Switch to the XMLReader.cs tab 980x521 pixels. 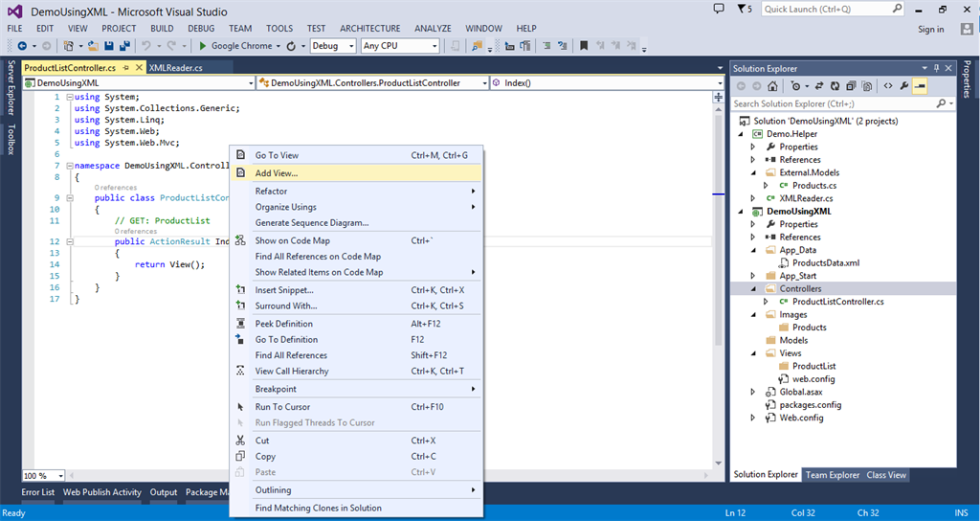click(x=176, y=68)
